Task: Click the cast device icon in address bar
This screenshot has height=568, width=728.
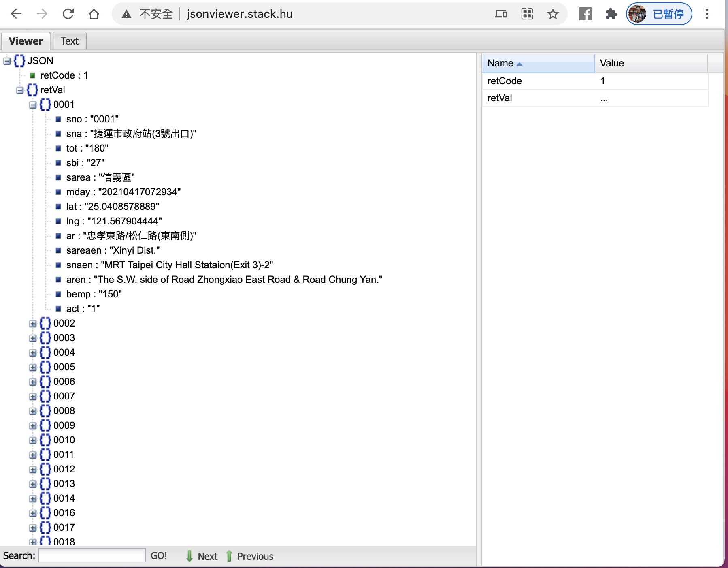Action: pyautogui.click(x=501, y=14)
